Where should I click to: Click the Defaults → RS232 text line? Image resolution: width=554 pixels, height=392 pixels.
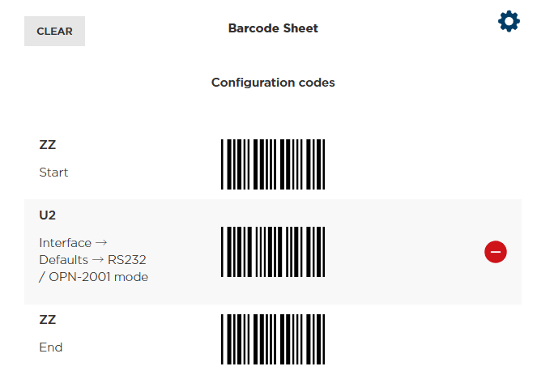[x=92, y=260]
